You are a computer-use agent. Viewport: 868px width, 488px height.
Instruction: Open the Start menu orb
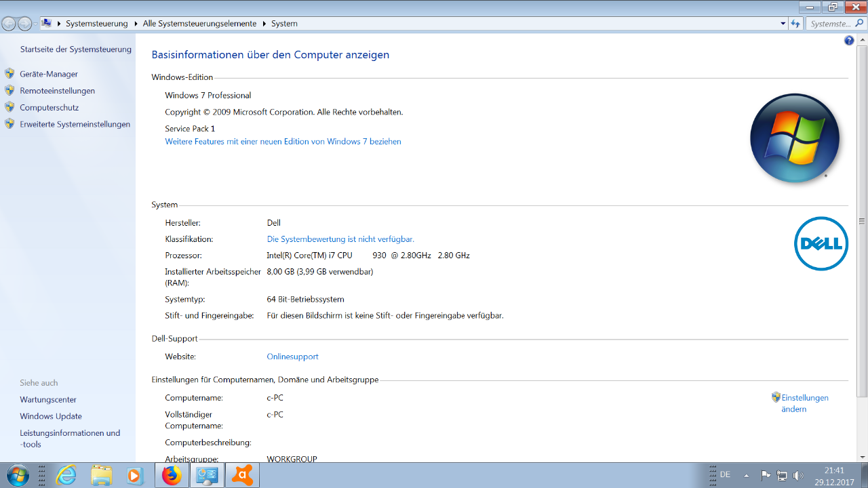pyautogui.click(x=18, y=475)
